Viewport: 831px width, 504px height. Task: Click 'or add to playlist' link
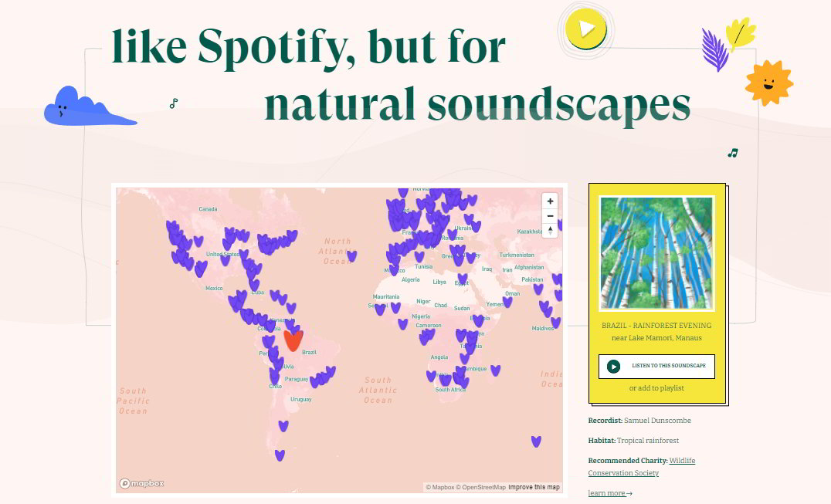click(656, 388)
